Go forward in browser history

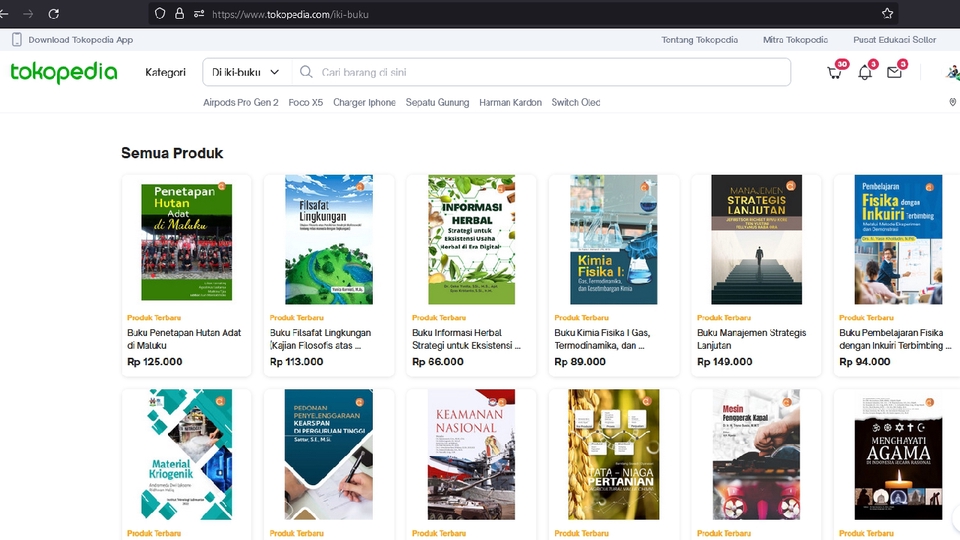tap(28, 13)
